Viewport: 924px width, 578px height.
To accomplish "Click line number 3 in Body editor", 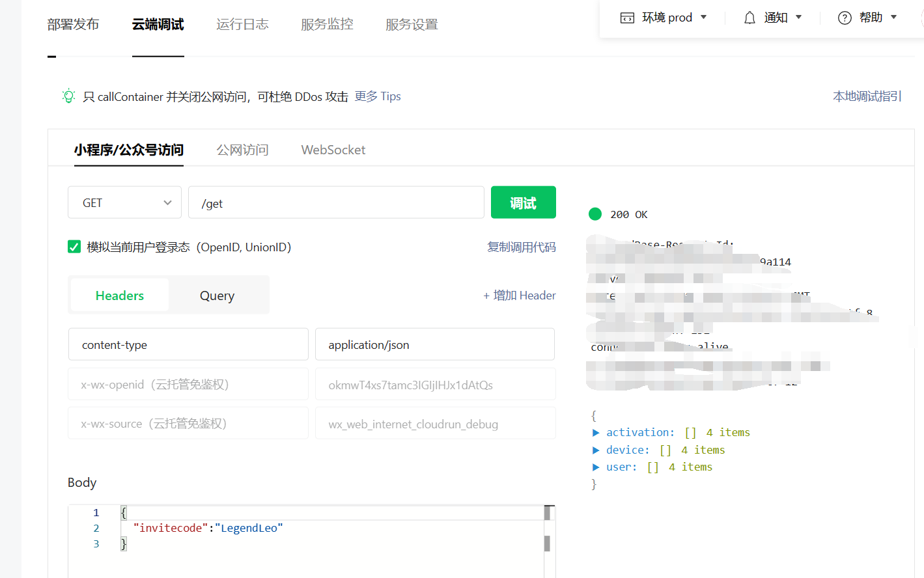I will [x=96, y=544].
